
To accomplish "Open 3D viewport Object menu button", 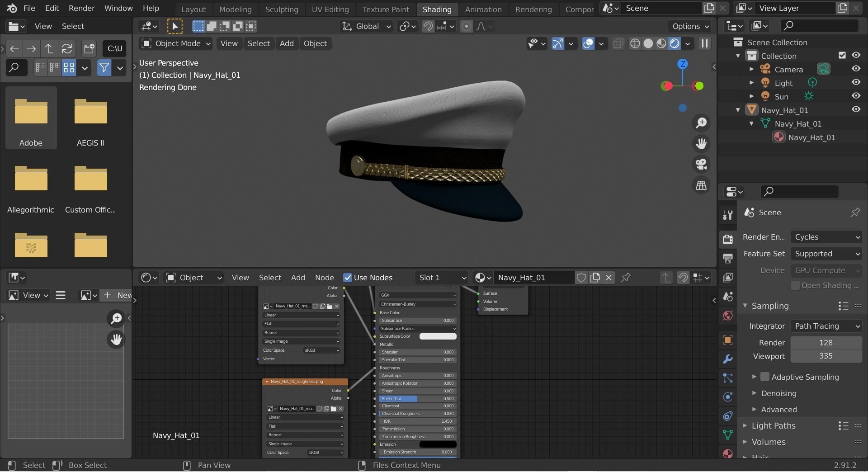I will (x=315, y=43).
